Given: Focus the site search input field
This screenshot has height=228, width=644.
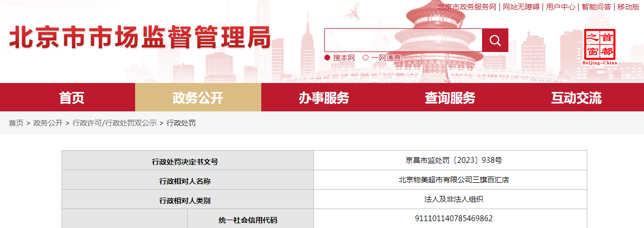Looking at the screenshot, I should [403, 40].
